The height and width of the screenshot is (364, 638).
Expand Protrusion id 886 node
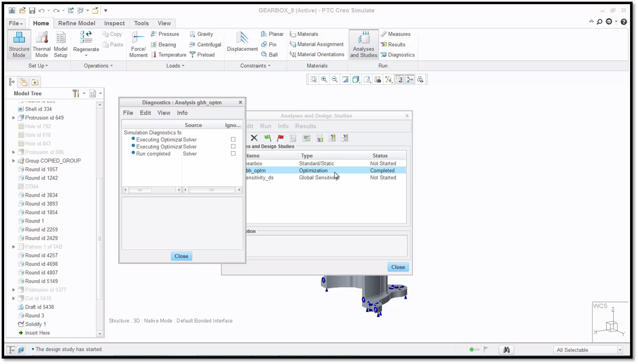click(x=14, y=152)
